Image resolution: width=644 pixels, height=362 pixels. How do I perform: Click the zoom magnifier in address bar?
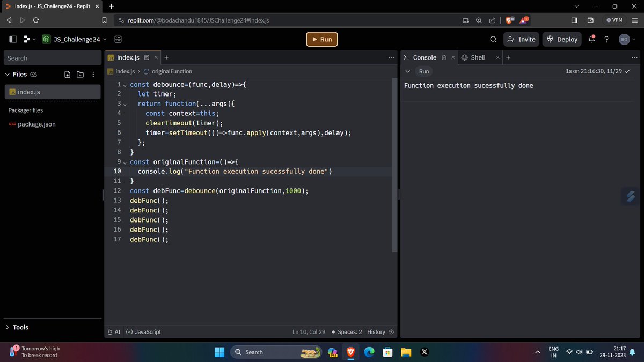(479, 20)
